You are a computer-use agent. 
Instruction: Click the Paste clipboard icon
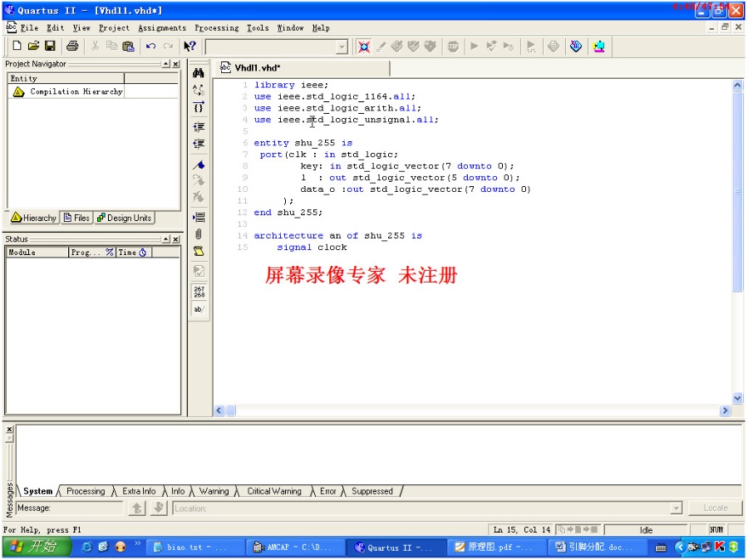pos(128,46)
